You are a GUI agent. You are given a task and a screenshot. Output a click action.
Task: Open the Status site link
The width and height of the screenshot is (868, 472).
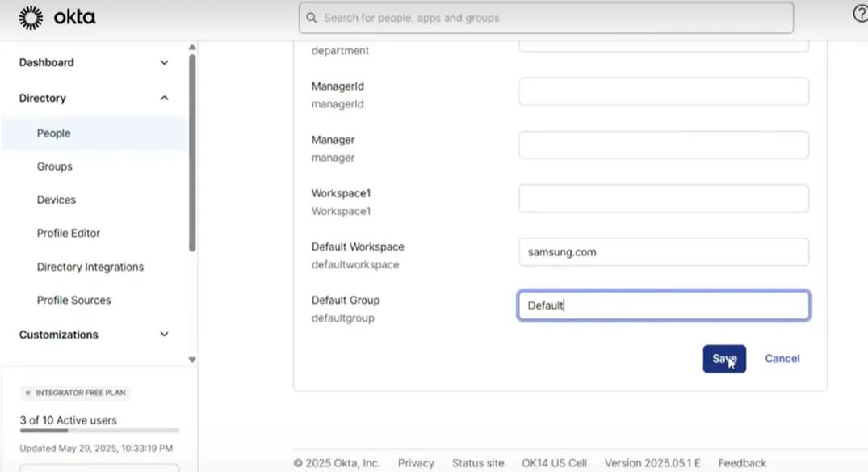(x=478, y=462)
